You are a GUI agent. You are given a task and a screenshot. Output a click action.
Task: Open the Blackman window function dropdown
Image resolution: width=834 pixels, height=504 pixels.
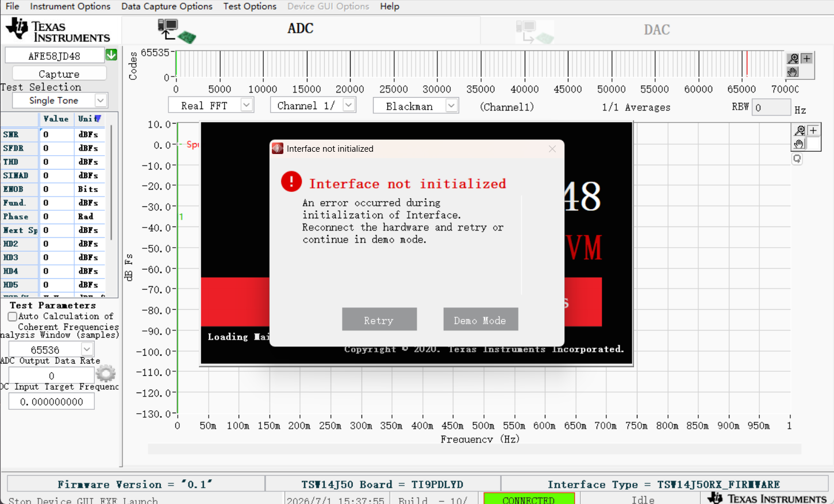(452, 106)
